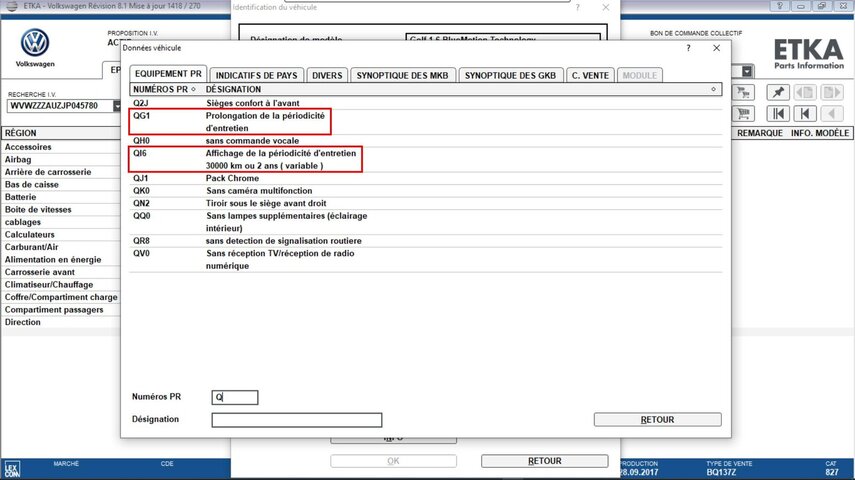Click sort indicator at Désignation header right end
855x480 pixels.
point(713,89)
